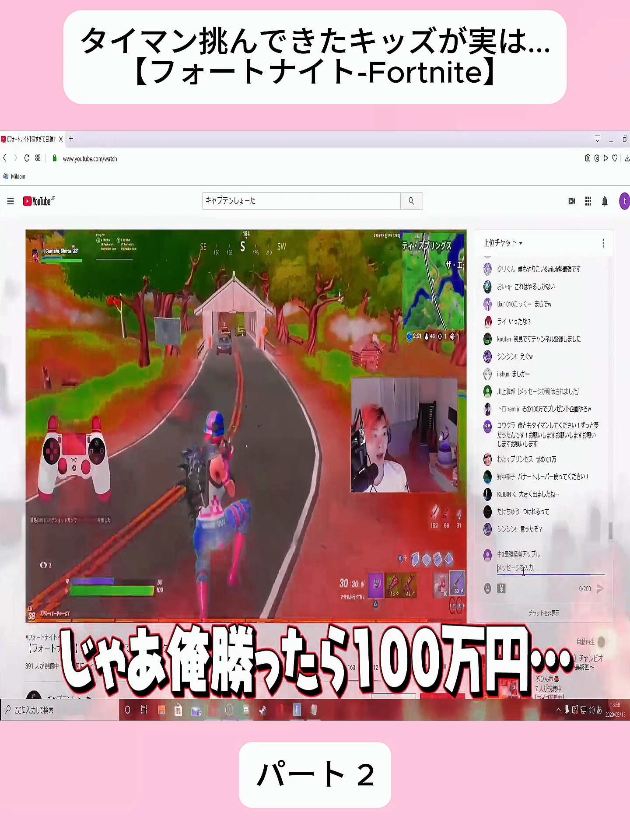
Task: Click the ぷりん帝 channel name in sidebar
Action: 547,679
